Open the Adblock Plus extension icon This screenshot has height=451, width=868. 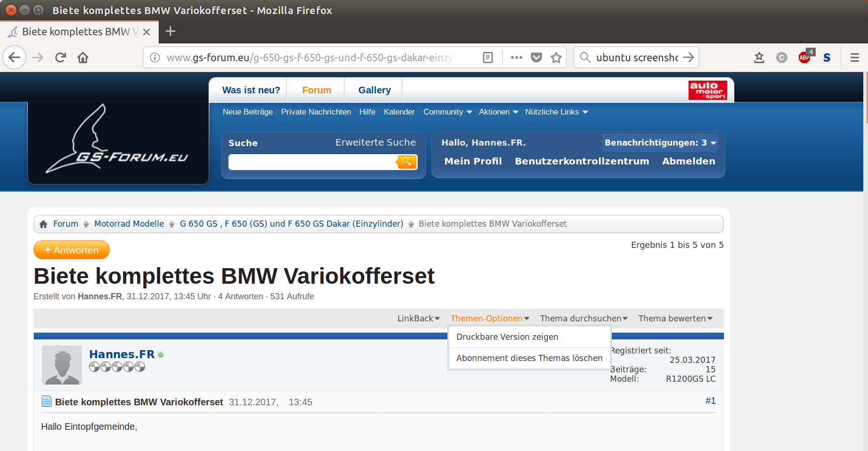click(805, 57)
